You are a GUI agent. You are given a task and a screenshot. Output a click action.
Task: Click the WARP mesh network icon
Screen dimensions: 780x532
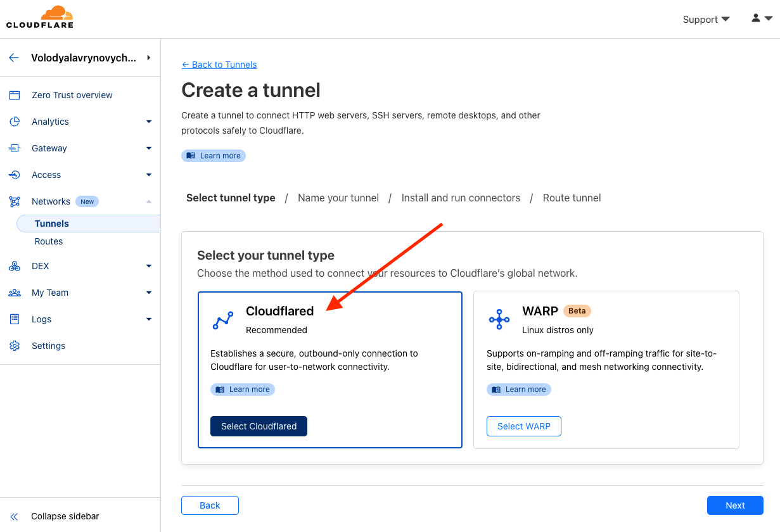point(499,320)
